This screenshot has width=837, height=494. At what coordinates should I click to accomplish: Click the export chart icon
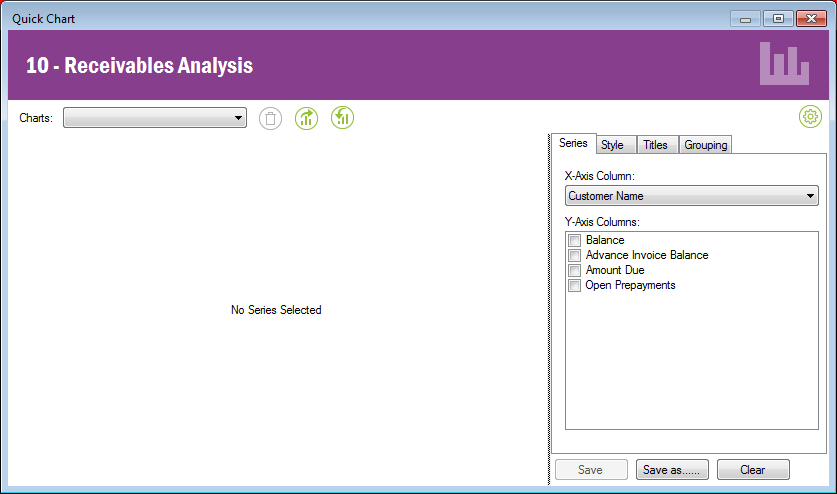coord(307,118)
